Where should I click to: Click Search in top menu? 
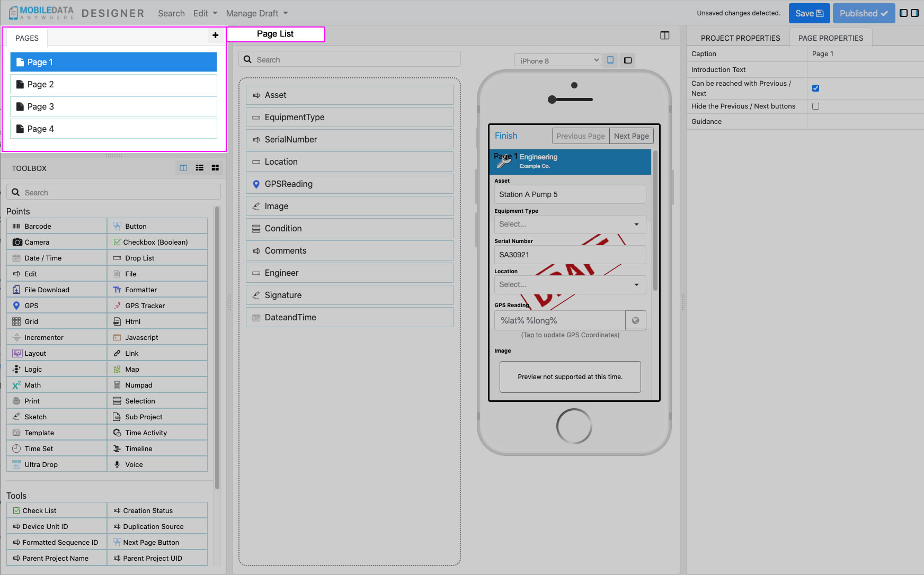171,13
